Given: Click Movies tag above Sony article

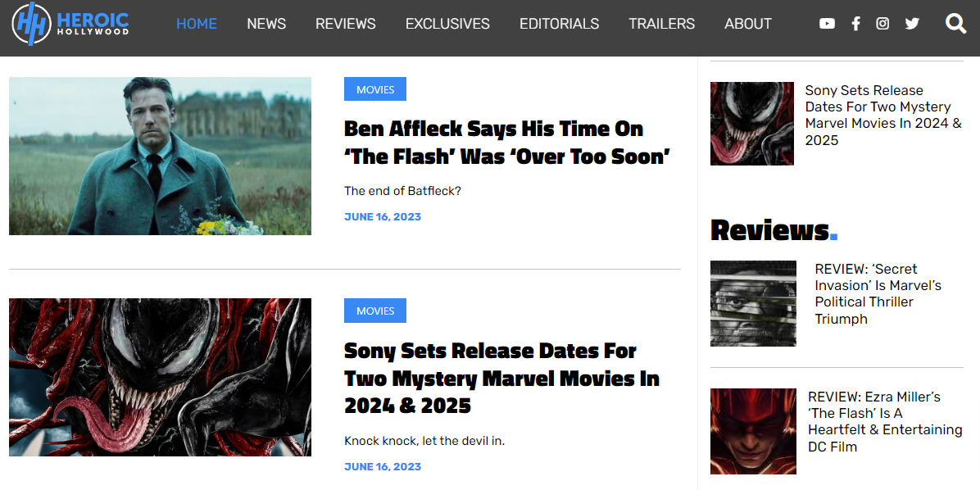Looking at the screenshot, I should tap(375, 311).
